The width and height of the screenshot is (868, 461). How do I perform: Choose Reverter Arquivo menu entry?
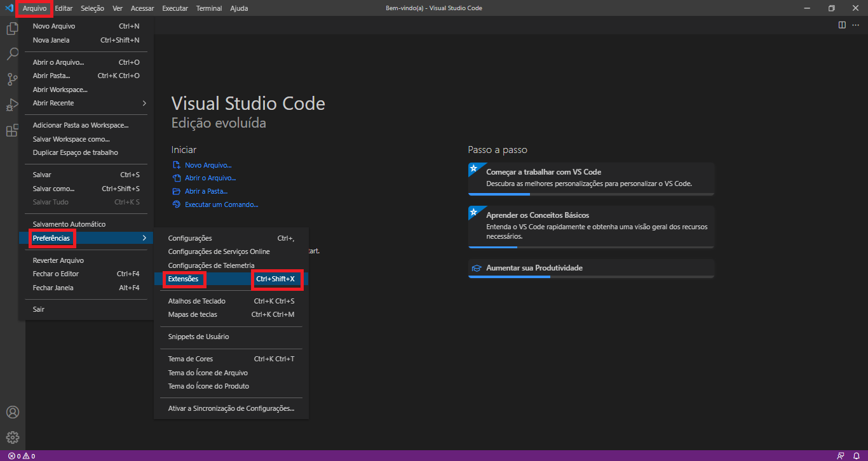pyautogui.click(x=86, y=260)
